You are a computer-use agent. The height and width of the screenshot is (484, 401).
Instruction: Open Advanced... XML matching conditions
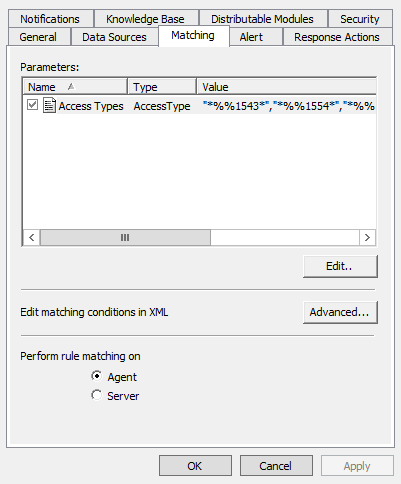click(340, 312)
